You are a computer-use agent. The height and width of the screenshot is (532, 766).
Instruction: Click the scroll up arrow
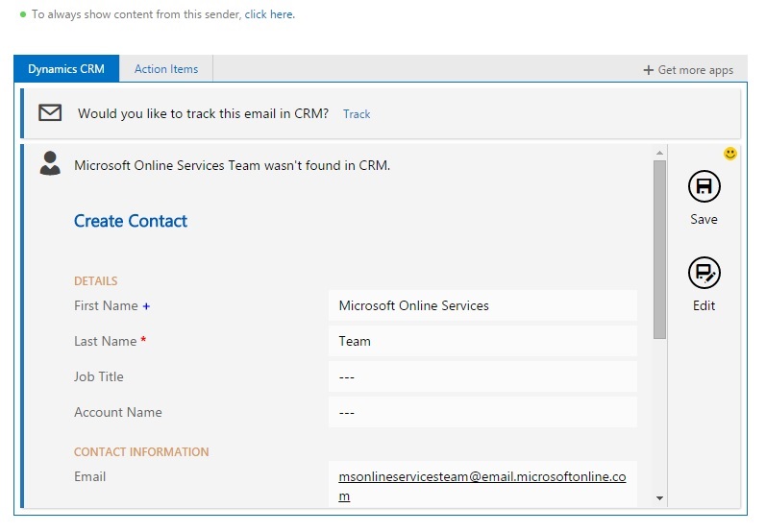coord(659,154)
